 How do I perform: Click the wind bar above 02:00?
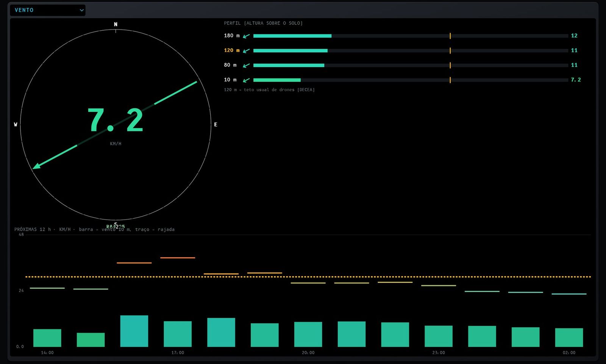click(x=569, y=337)
